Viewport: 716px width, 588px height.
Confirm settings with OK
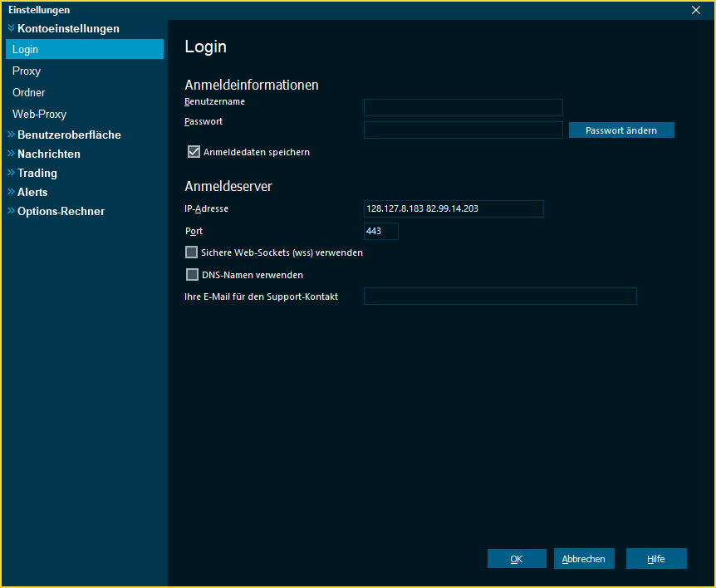(x=517, y=558)
